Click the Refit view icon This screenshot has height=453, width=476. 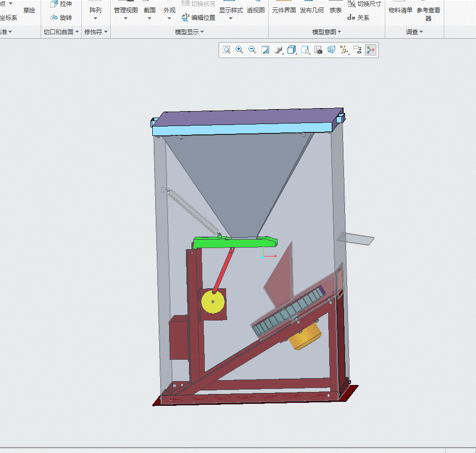(227, 50)
